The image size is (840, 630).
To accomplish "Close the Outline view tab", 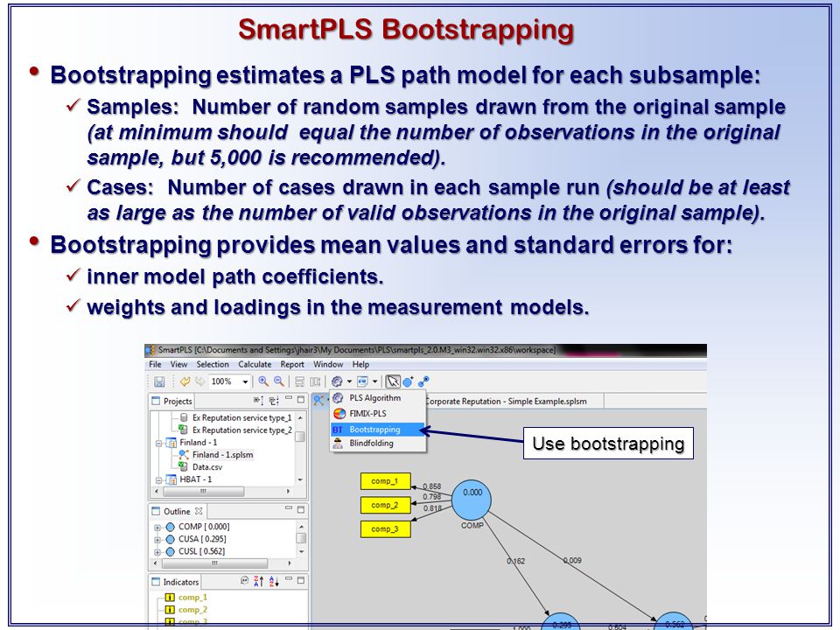I will 199,511.
